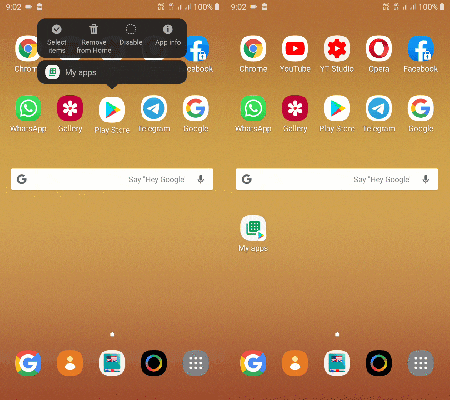Open Google dock icon on left screen
This screenshot has width=450, height=400.
tap(28, 363)
